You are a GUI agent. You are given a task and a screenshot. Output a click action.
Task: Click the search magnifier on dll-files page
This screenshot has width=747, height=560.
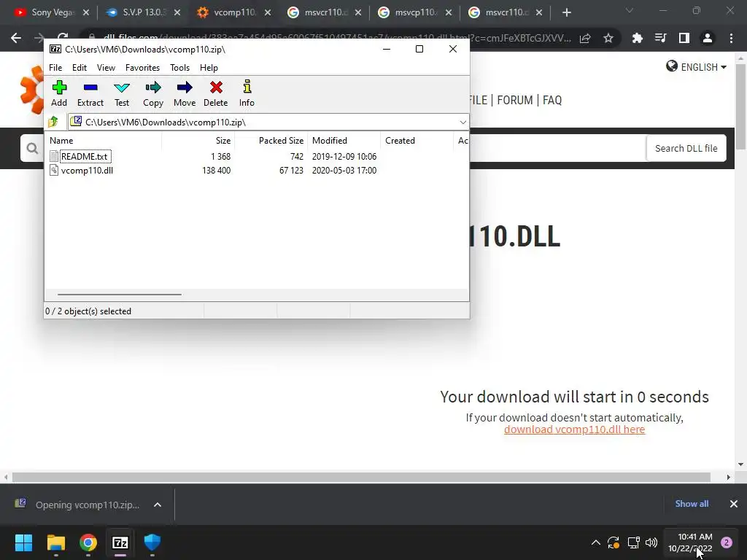(32, 149)
